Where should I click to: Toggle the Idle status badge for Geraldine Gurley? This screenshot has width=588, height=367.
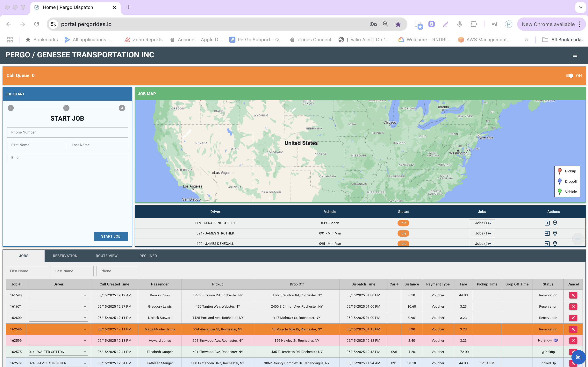pos(403,223)
